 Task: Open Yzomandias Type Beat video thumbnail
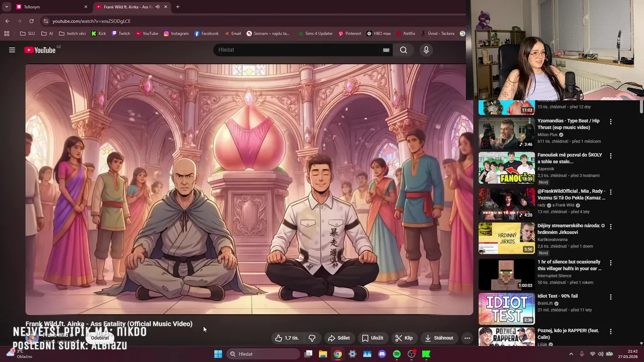tap(506, 133)
